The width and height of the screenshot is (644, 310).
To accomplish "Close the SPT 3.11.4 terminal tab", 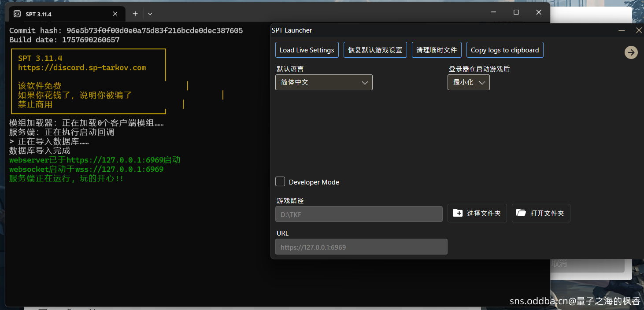I will [x=115, y=14].
